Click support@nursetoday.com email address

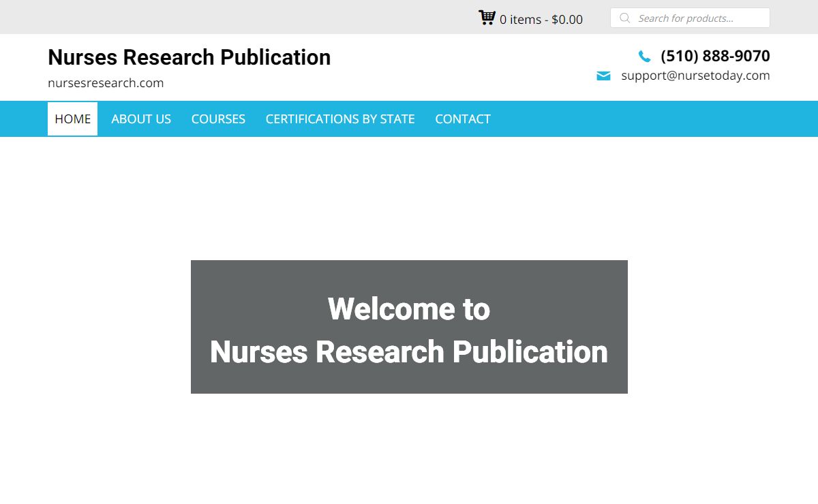click(695, 76)
